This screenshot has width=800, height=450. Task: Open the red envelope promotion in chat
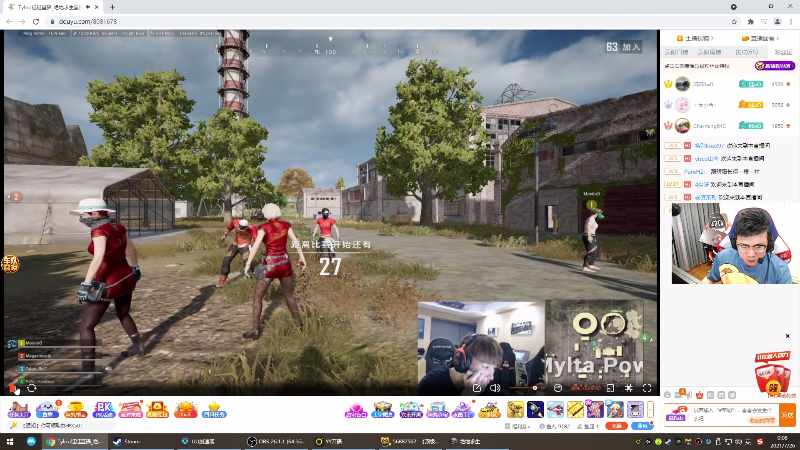773,375
